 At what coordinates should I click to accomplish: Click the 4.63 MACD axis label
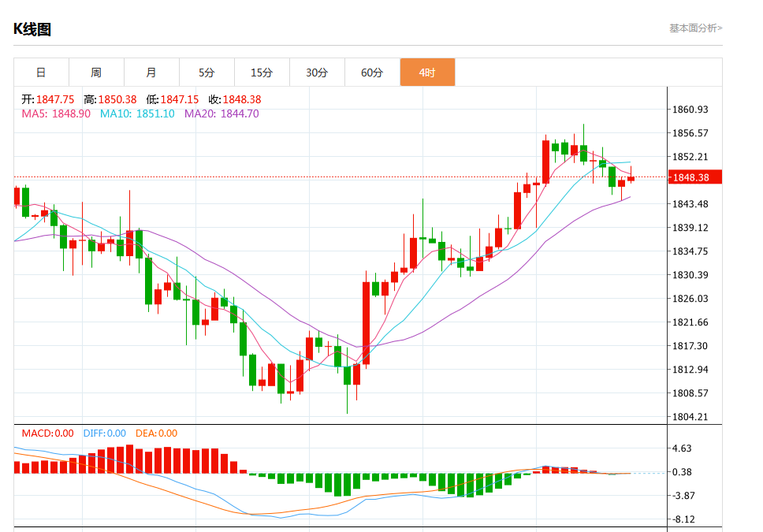click(683, 448)
